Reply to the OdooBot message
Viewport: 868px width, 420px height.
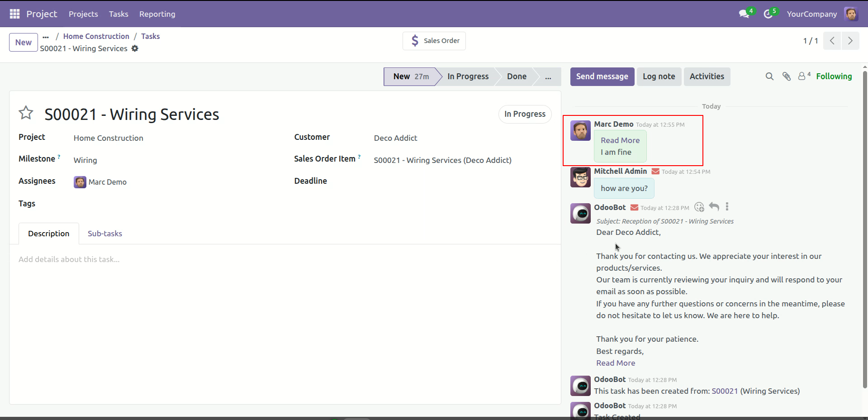714,207
